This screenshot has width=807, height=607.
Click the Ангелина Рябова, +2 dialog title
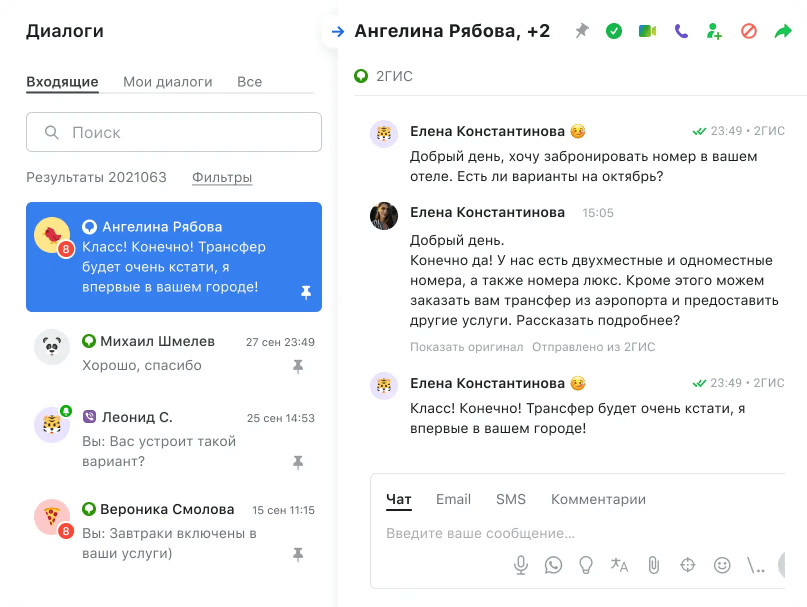452,31
